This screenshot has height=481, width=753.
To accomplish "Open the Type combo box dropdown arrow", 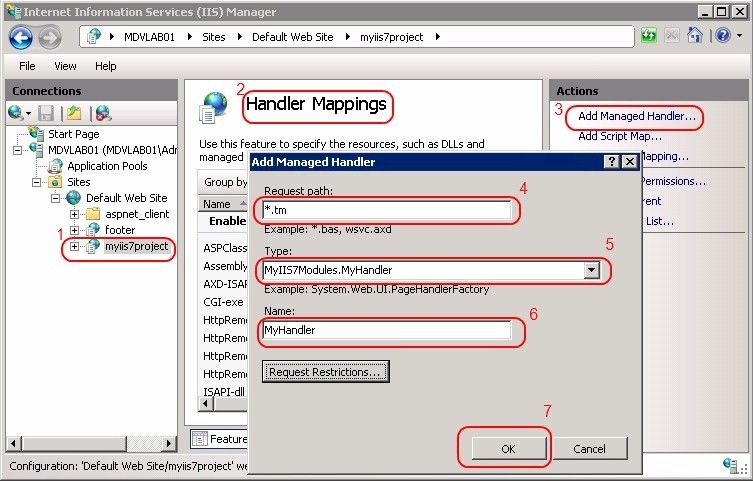I will (x=592, y=270).
